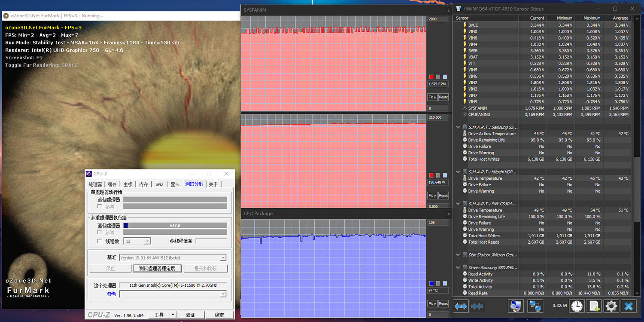Viewport: 644px width, 322px height.
Task: Click Reset in the 190.648 W power graph
Action: click(444, 195)
